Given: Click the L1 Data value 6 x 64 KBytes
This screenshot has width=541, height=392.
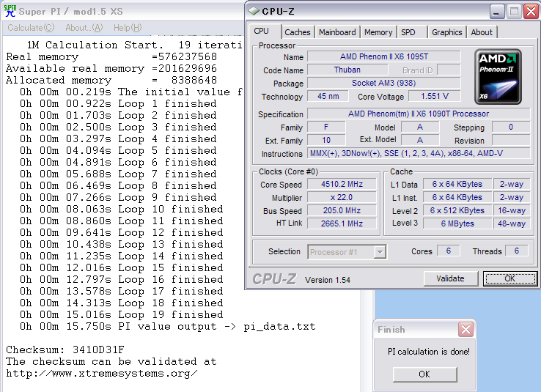Looking at the screenshot, I should click(x=457, y=184).
